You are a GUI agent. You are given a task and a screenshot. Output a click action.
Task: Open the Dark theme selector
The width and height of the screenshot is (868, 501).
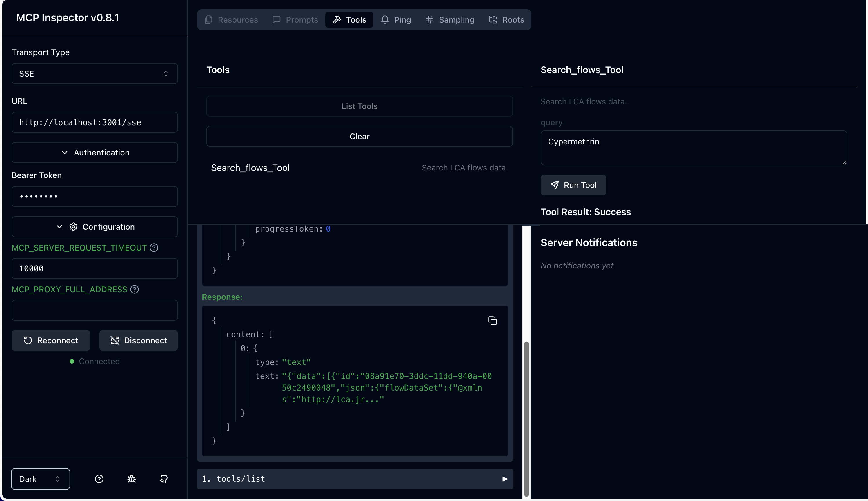click(41, 479)
